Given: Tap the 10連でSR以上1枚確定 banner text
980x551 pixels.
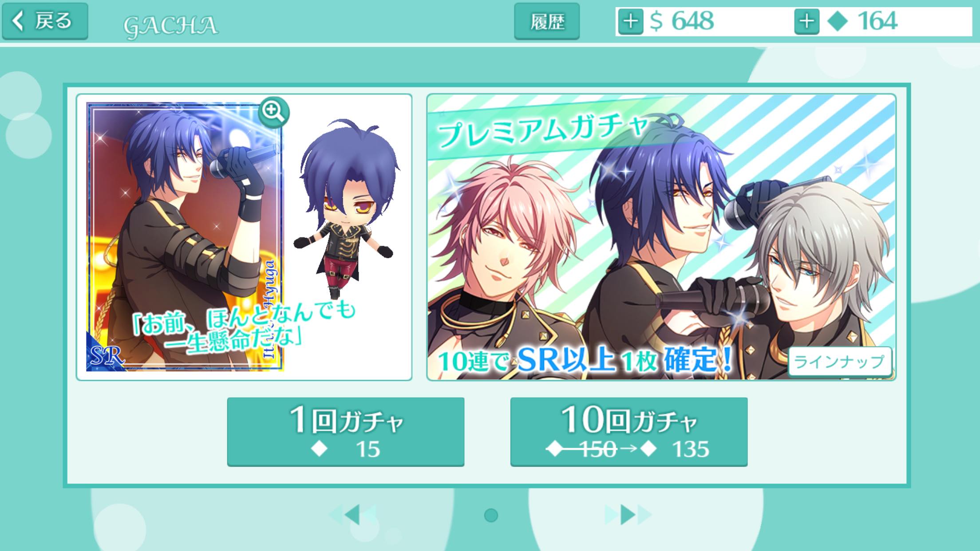Looking at the screenshot, I should [x=585, y=361].
